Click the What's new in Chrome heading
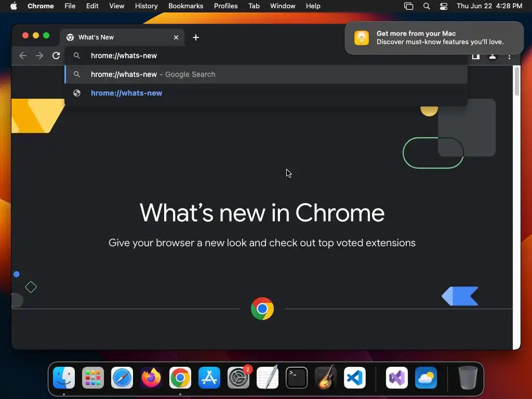532x399 pixels. click(x=262, y=213)
